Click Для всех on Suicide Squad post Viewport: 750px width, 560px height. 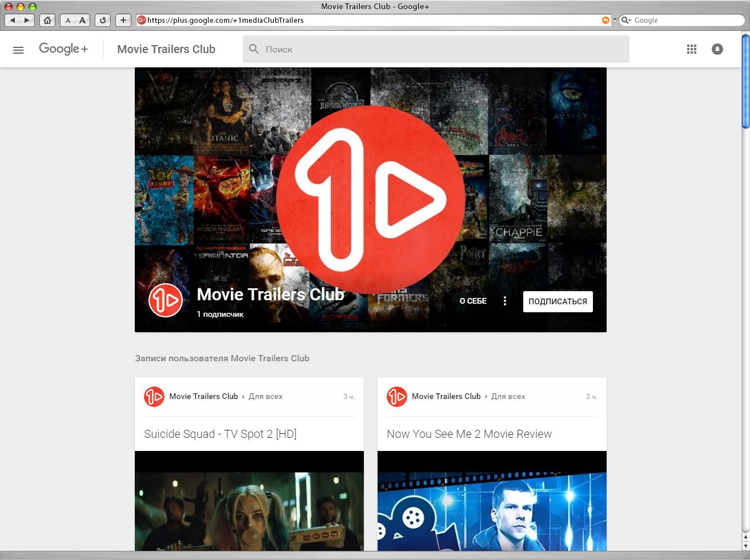[266, 396]
